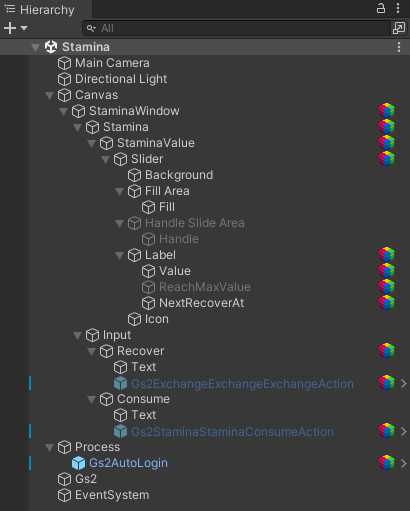Collapse the Slider tree node
410x511 pixels.
click(105, 160)
